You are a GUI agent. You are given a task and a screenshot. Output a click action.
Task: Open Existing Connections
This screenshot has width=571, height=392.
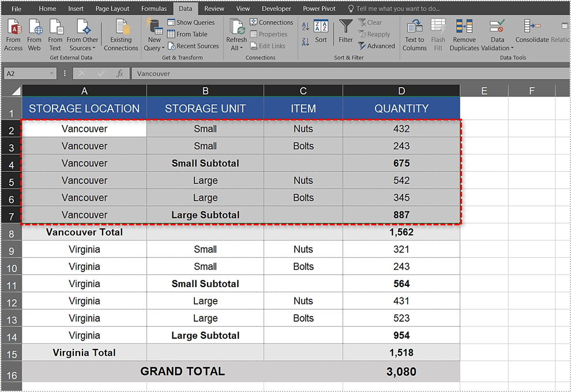(121, 35)
